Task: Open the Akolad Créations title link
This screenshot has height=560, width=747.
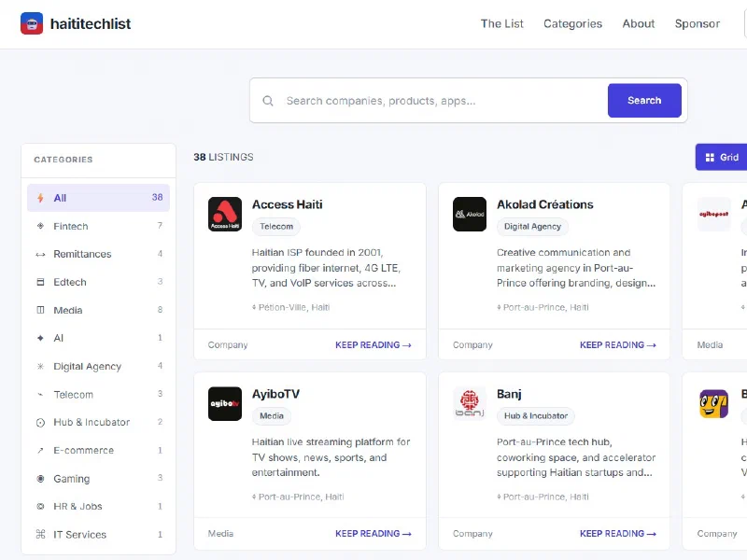Action: (x=545, y=204)
